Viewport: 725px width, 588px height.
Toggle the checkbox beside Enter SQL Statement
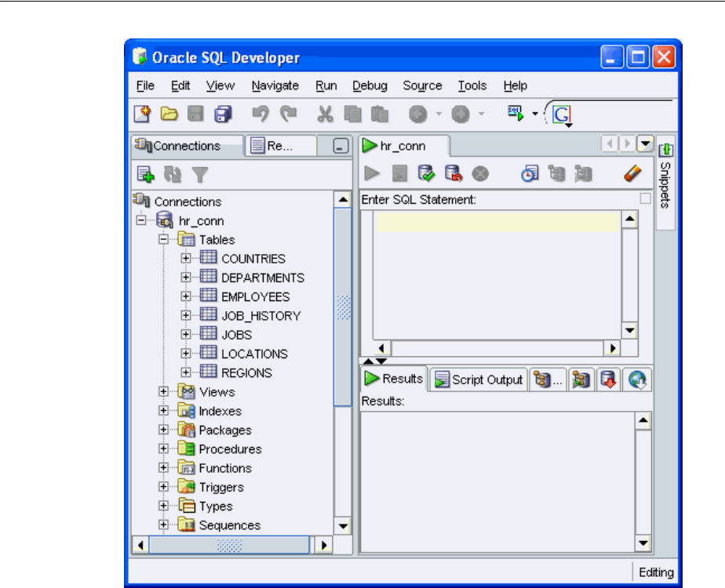(x=645, y=198)
